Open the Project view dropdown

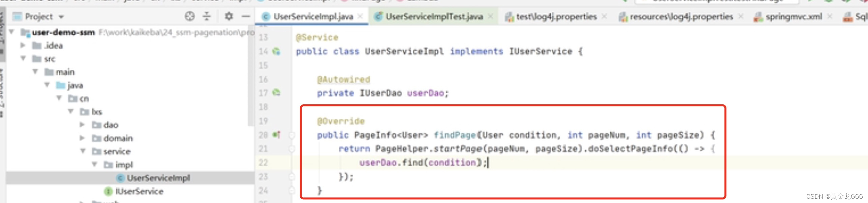[61, 17]
